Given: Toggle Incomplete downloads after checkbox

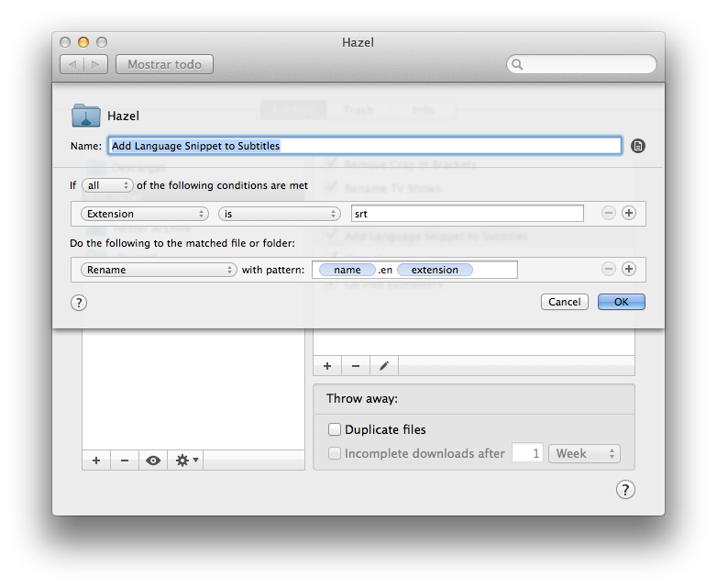Looking at the screenshot, I should pos(335,453).
